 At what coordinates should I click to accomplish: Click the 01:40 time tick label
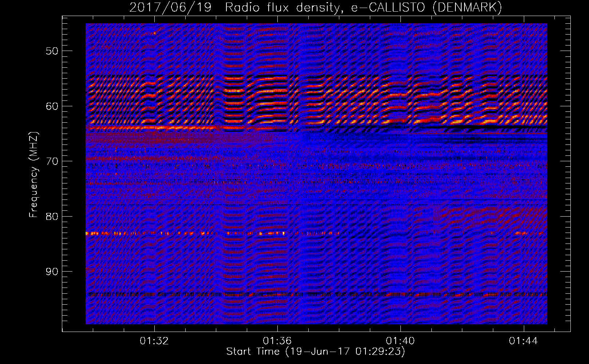[x=400, y=341]
